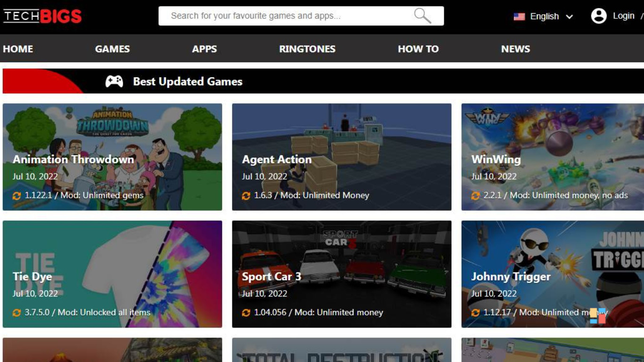Open the Animation Throwdown game page
Screen dimensions: 644x362
click(74, 159)
